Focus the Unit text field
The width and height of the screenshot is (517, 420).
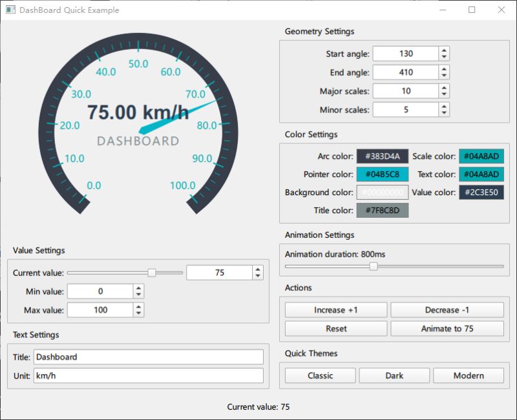point(149,375)
